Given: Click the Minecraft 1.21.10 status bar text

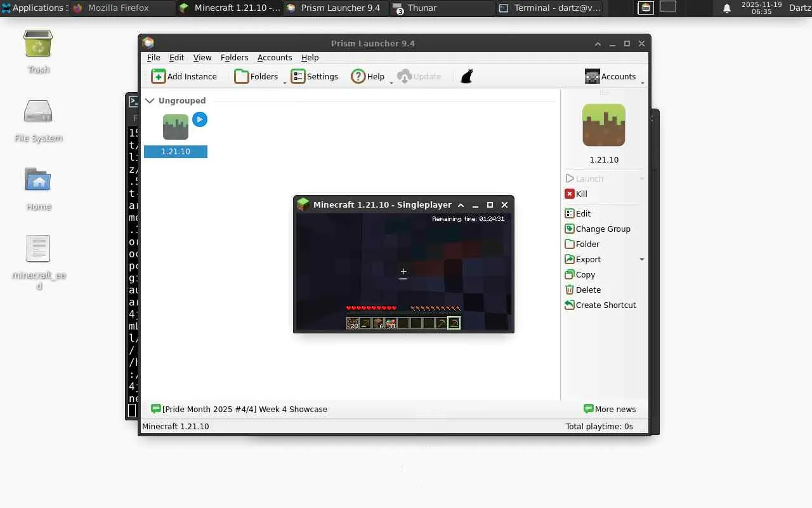Looking at the screenshot, I should coord(176,426).
